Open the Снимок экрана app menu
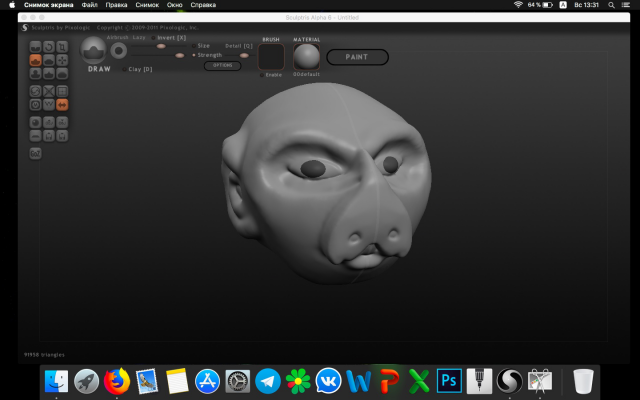The width and height of the screenshot is (640, 400). [x=49, y=5]
